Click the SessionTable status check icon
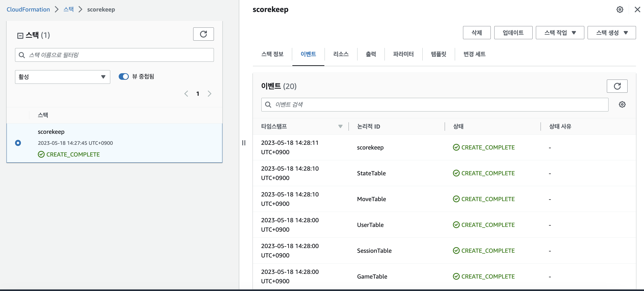The height and width of the screenshot is (291, 644). (x=456, y=250)
